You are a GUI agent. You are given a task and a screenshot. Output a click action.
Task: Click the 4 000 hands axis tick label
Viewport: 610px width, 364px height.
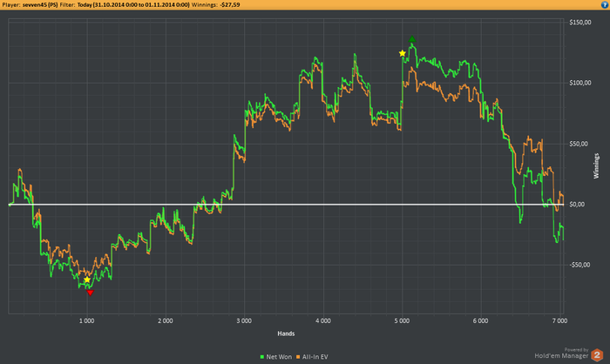tap(323, 320)
